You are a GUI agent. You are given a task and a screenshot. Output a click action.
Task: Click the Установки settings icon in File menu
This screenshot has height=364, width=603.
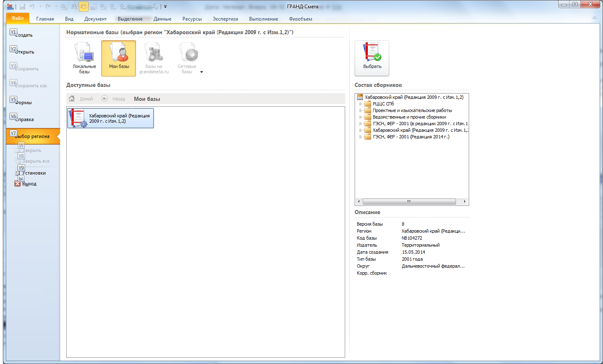click(x=17, y=173)
